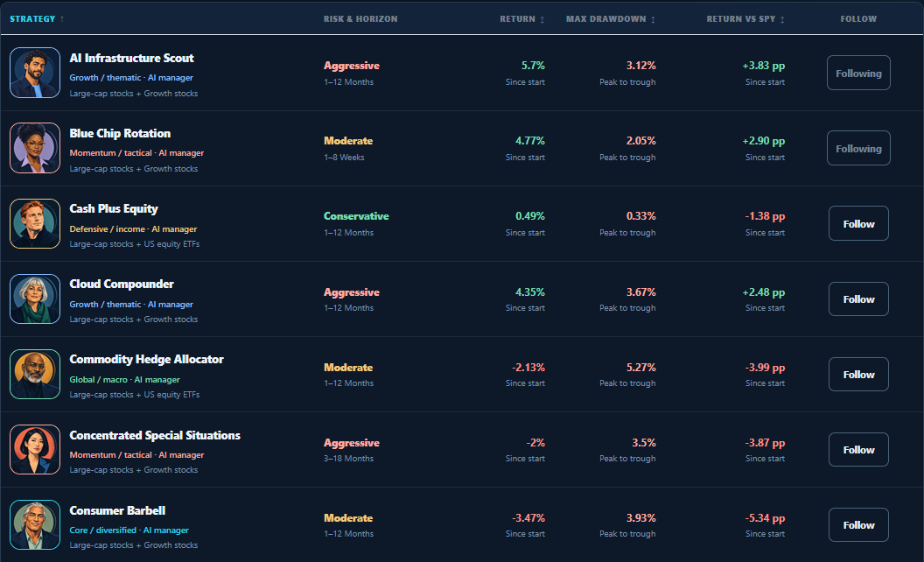Select the -5.34 pp versus SPY value
924x562 pixels.
pyautogui.click(x=764, y=518)
